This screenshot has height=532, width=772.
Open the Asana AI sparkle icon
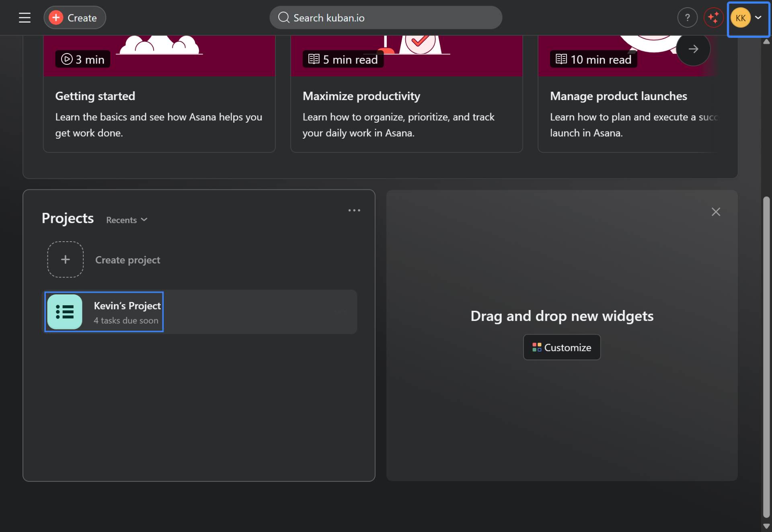pyautogui.click(x=713, y=18)
